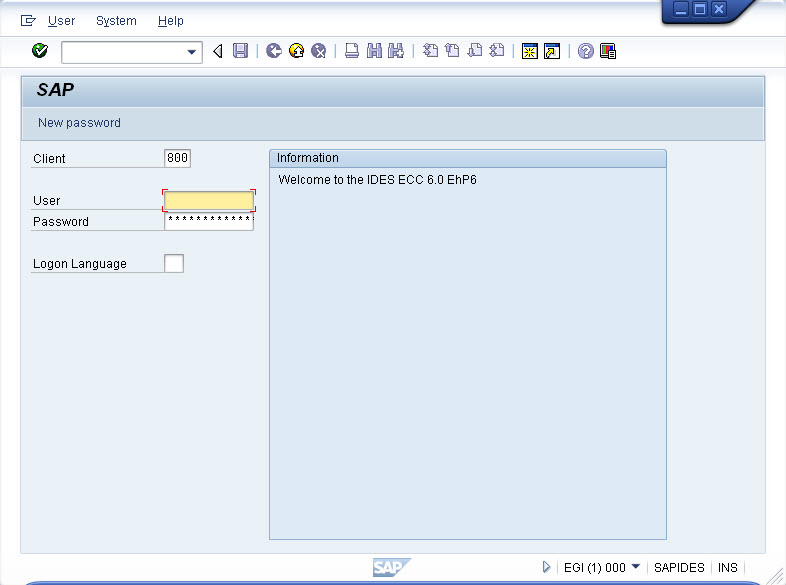Image resolution: width=786 pixels, height=585 pixels.
Task: Close the SAP window
Action: tap(719, 9)
